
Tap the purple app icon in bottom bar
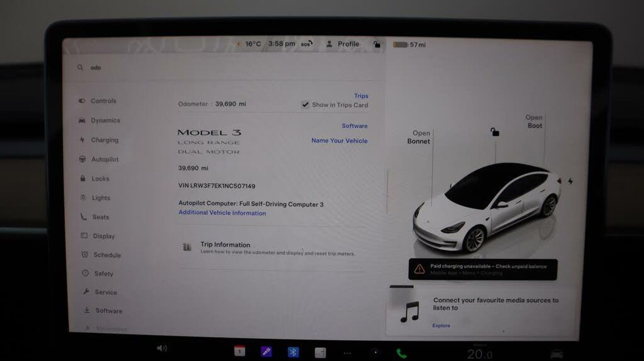click(267, 352)
